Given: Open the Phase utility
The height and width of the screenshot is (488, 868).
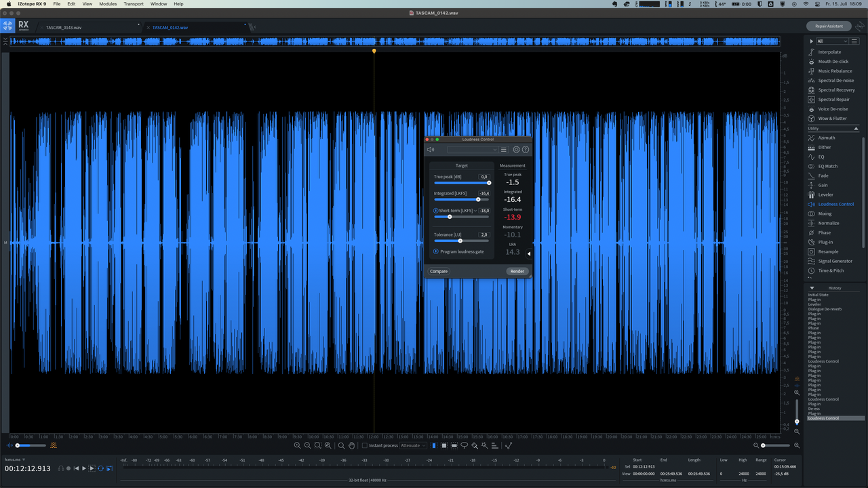Looking at the screenshot, I should (824, 232).
